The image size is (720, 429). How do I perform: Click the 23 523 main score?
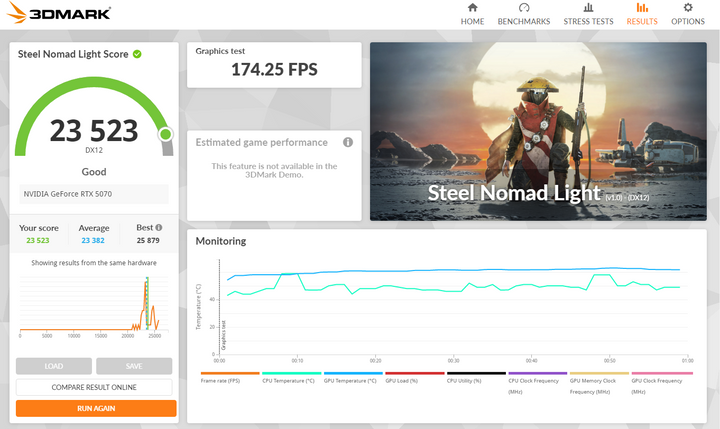[x=94, y=130]
